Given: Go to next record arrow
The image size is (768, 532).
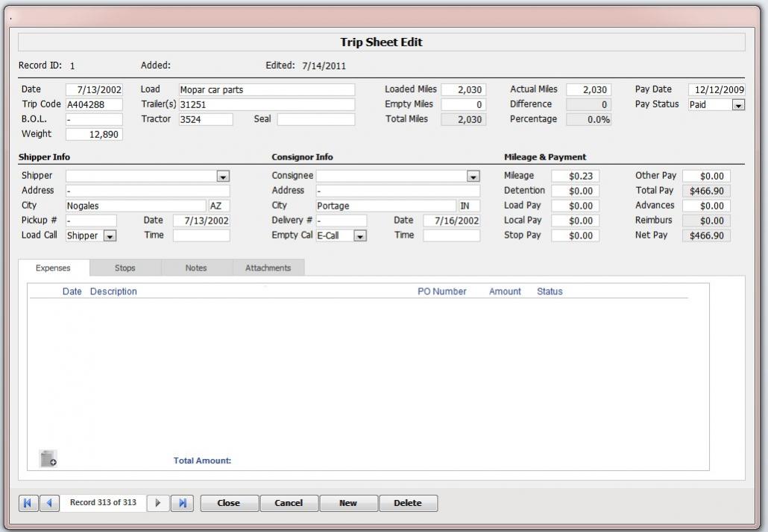Looking at the screenshot, I should tap(157, 503).
